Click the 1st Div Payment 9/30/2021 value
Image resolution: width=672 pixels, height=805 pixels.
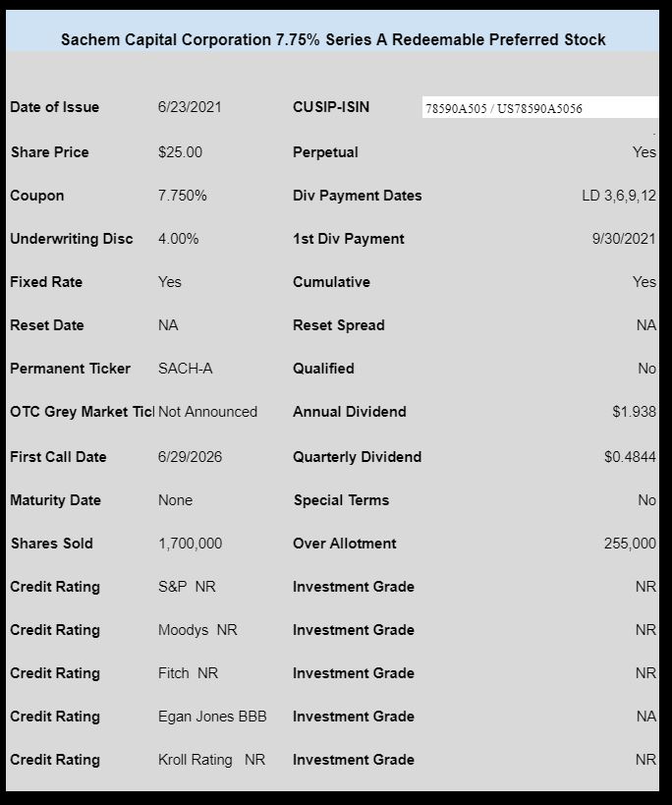coord(624,238)
